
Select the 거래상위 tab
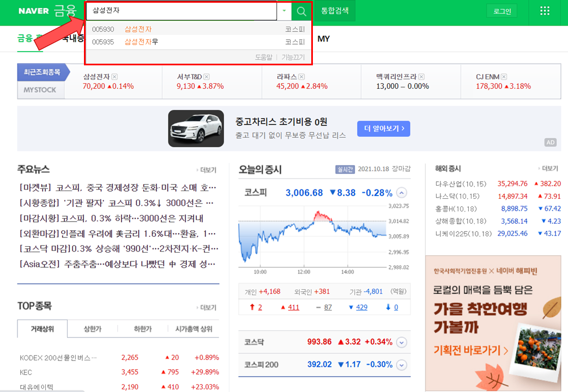point(43,329)
